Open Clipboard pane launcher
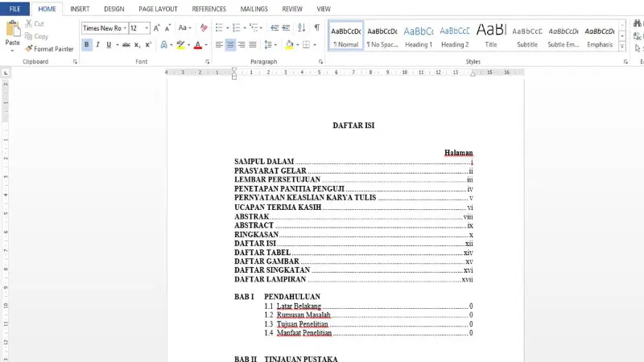The height and width of the screenshot is (362, 644). [75, 62]
